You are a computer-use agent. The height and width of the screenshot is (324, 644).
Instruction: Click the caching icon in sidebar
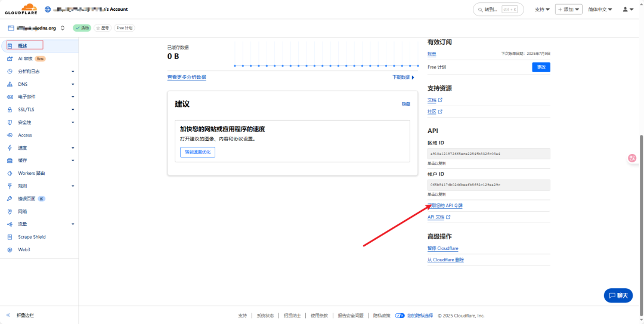click(10, 161)
